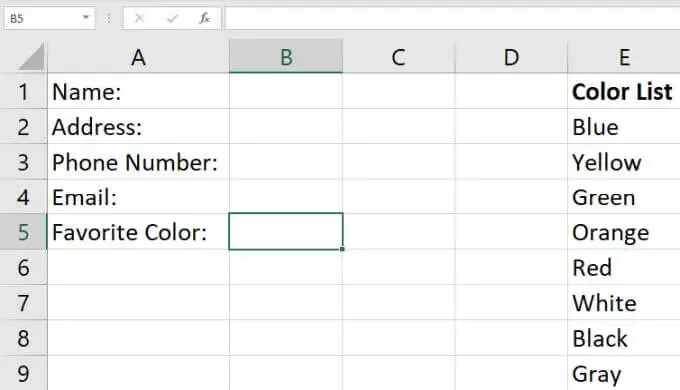Click the Color List heading cell

click(x=624, y=92)
